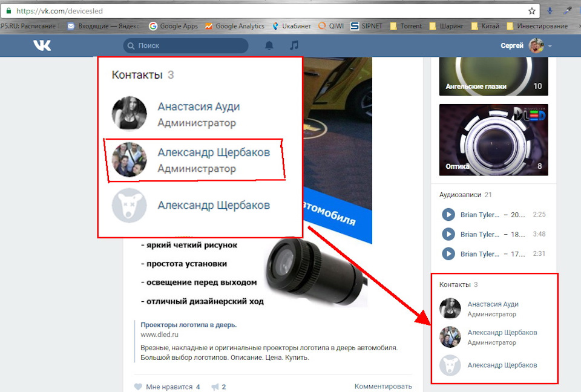This screenshot has width=581, height=392.
Task: Open the Проекторы логотипа в дверь link
Action: tap(188, 325)
